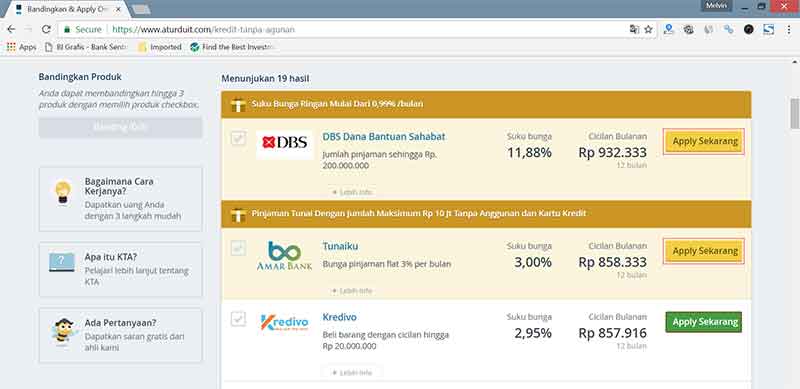The image size is (800, 389).
Task: Click the light bulb icon for Bagaimana Cara Kerjanya
Action: (x=63, y=192)
